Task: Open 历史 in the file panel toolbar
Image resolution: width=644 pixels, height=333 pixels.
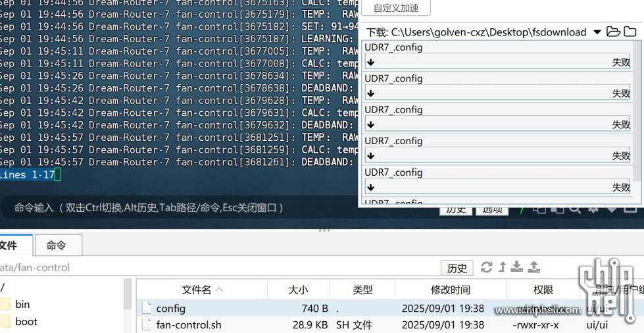Action: pyautogui.click(x=457, y=268)
